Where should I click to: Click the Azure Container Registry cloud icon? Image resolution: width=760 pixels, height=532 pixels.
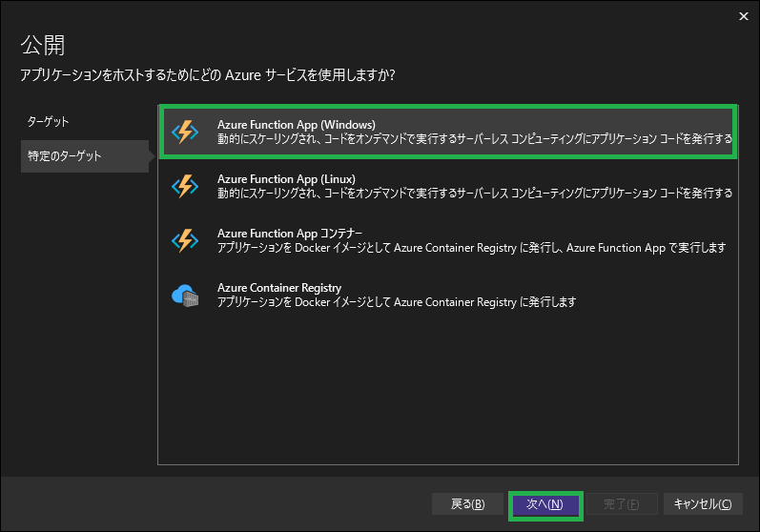click(x=184, y=295)
